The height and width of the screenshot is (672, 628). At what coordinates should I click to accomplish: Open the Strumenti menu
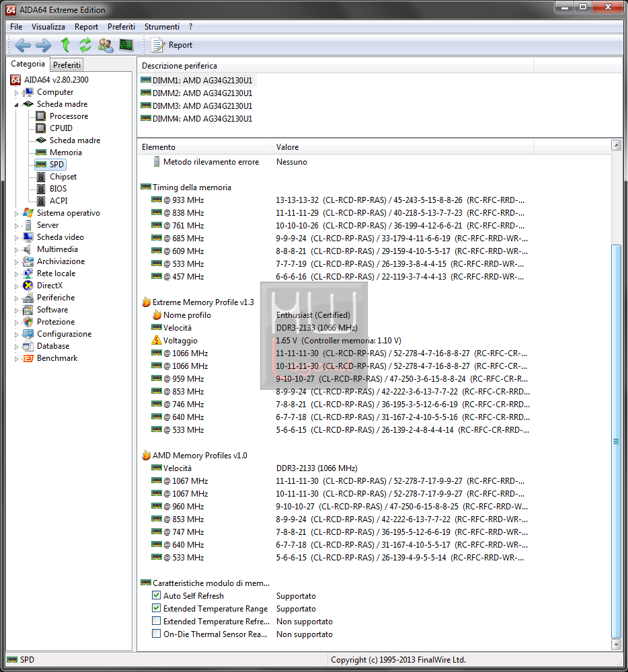pyautogui.click(x=161, y=27)
